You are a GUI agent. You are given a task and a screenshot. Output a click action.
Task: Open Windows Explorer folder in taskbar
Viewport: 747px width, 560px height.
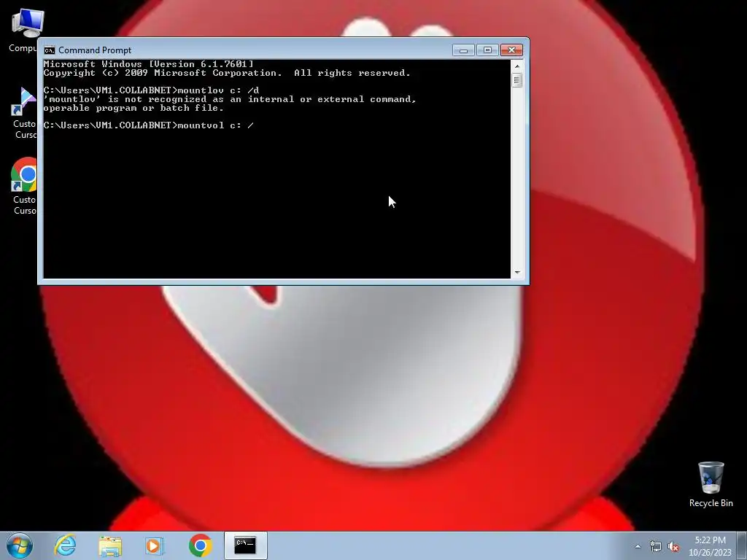pos(110,545)
